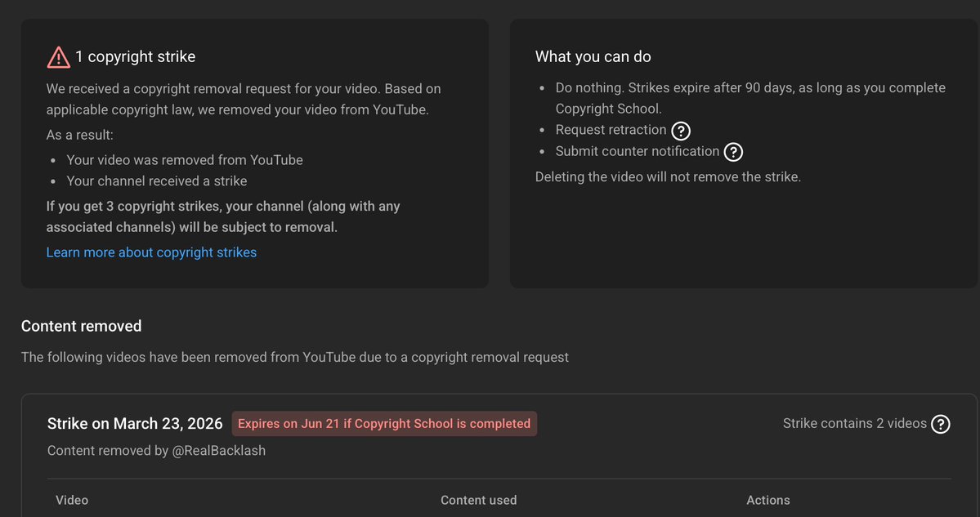Open help icon beside Submit counter notification
Image resolution: width=980 pixels, height=517 pixels.
tap(733, 153)
